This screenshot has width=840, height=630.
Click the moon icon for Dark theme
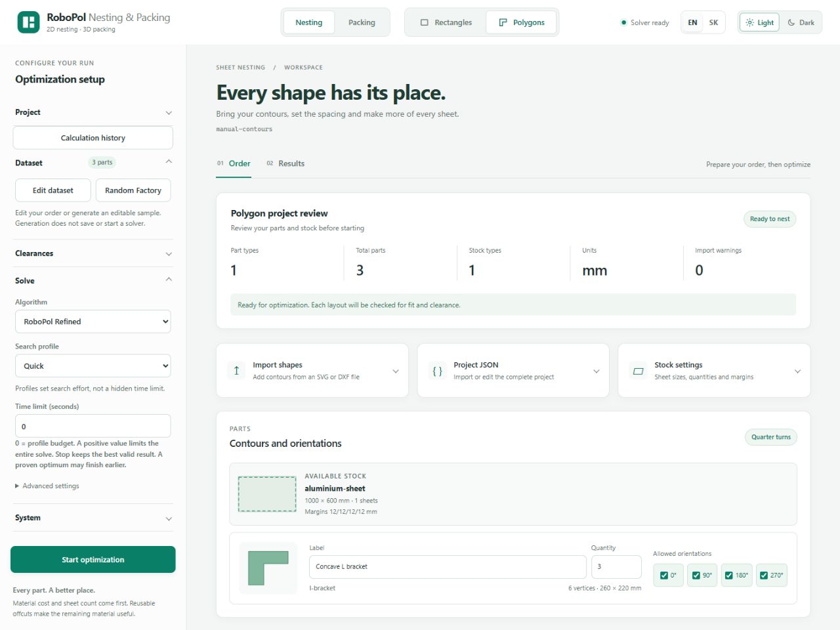791,22
